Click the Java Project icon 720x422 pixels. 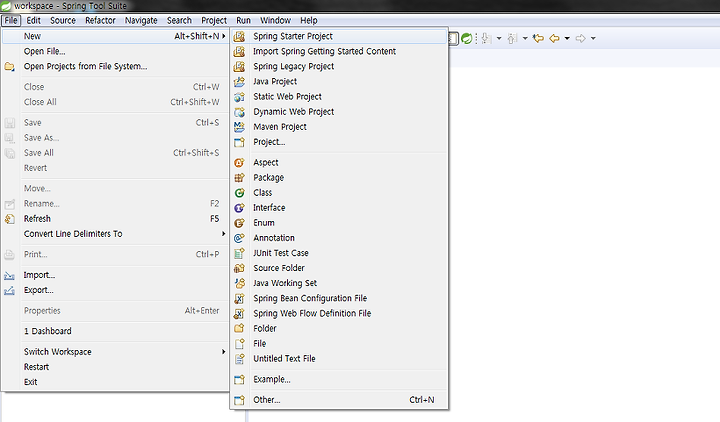coord(239,82)
